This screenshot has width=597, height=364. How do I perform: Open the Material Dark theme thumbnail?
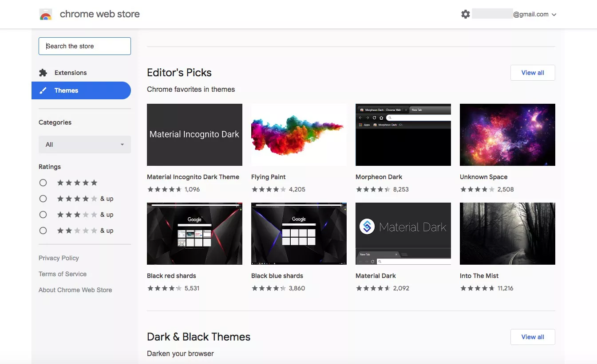point(403,234)
